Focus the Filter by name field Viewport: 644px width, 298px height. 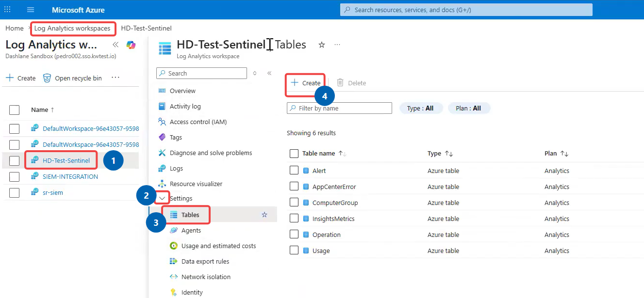(x=339, y=108)
